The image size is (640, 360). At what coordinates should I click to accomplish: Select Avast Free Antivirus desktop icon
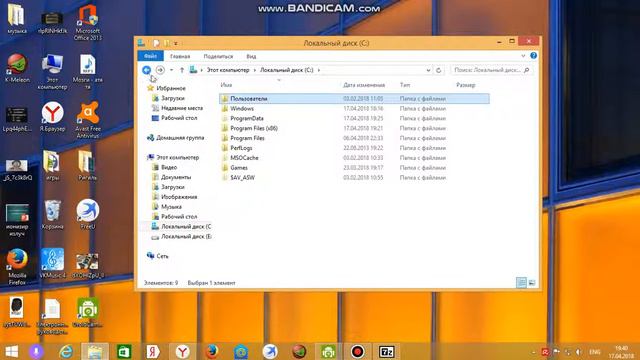(x=87, y=121)
